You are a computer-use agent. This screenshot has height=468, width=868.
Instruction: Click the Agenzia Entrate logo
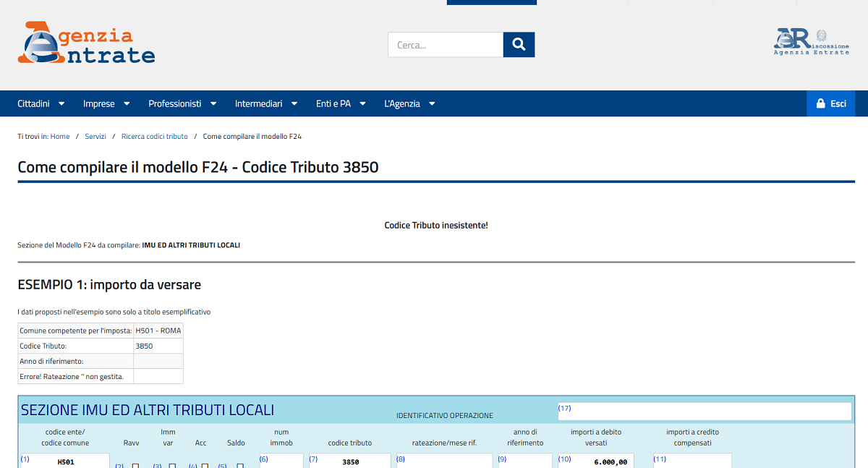coord(86,43)
